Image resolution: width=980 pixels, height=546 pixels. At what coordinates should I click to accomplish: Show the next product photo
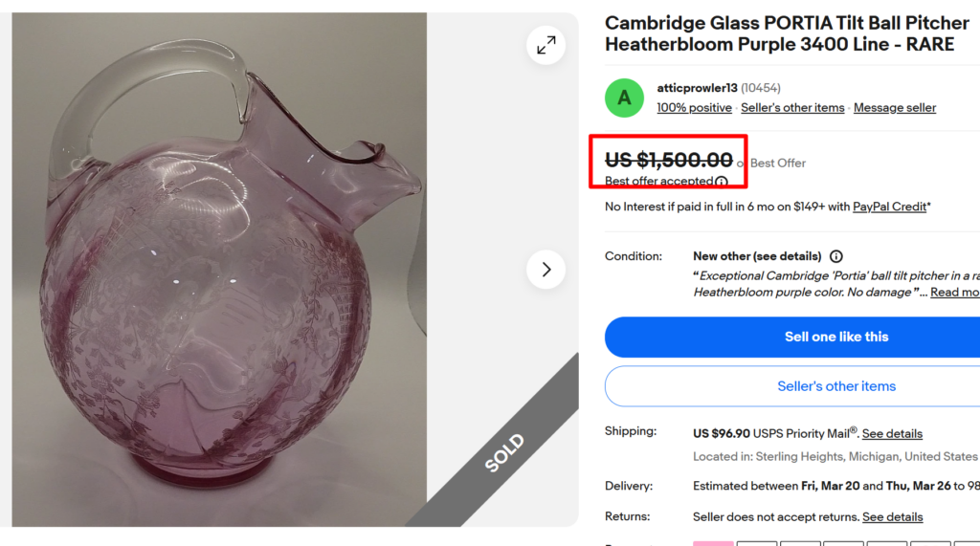(546, 270)
